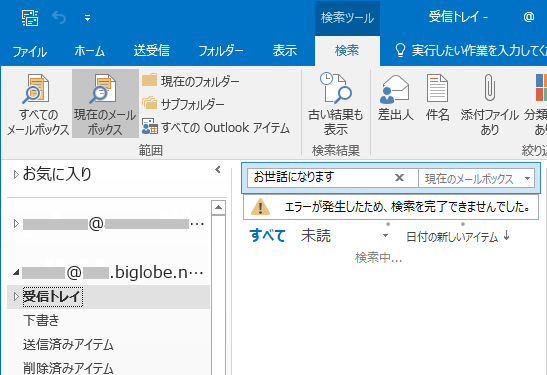Expand the first email account in folder pane
The image size is (547, 375).
(x=16, y=223)
